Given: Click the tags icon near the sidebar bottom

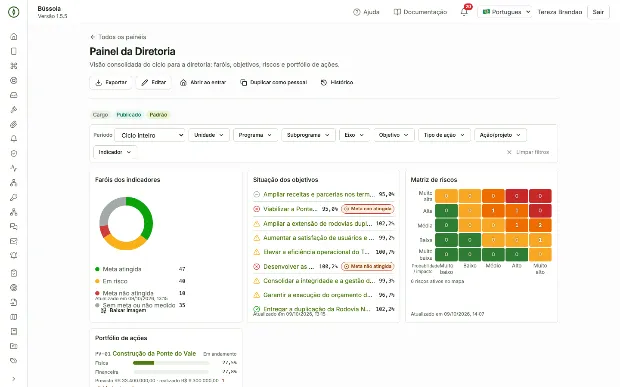Looking at the screenshot, I should [x=13, y=361].
